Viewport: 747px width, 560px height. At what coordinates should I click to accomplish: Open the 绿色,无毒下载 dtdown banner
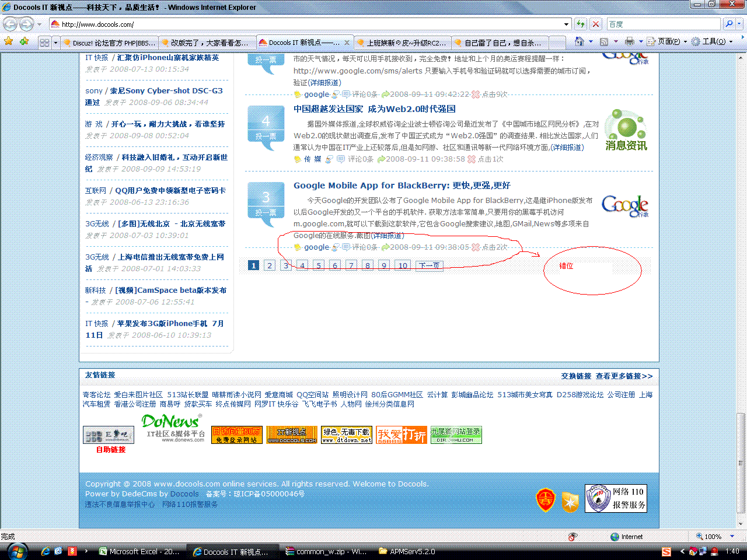[x=347, y=435]
